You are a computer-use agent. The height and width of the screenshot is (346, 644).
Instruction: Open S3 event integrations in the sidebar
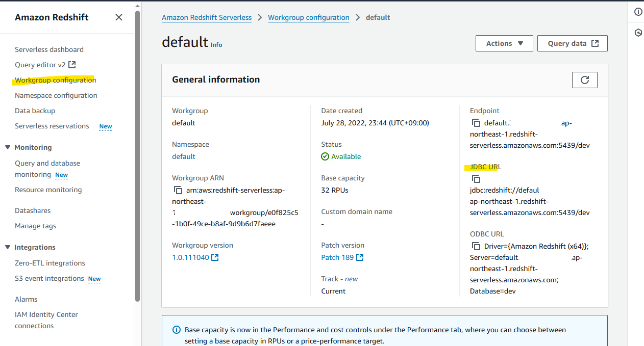(49, 278)
